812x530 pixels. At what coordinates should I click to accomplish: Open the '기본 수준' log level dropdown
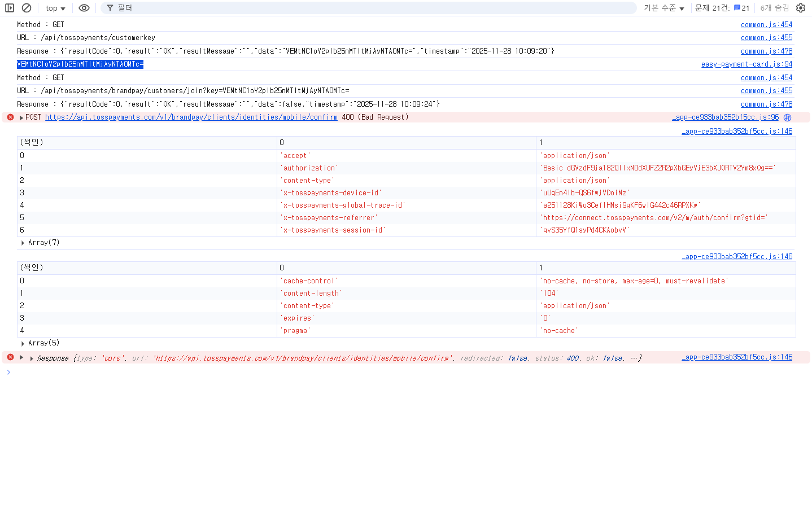664,8
